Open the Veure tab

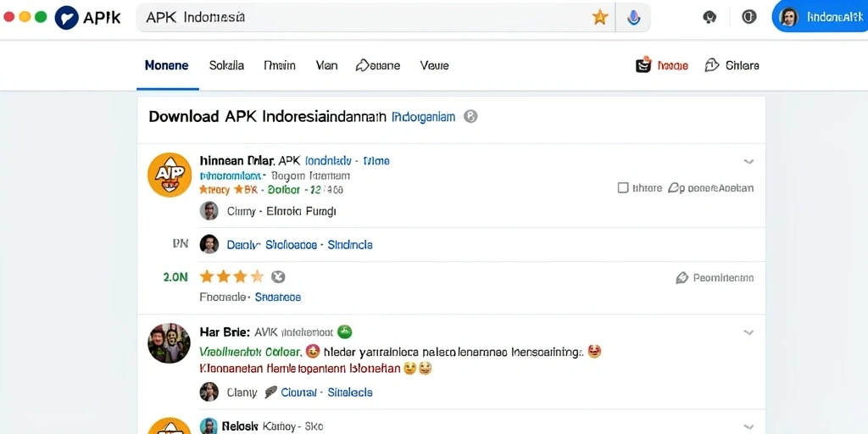point(435,65)
